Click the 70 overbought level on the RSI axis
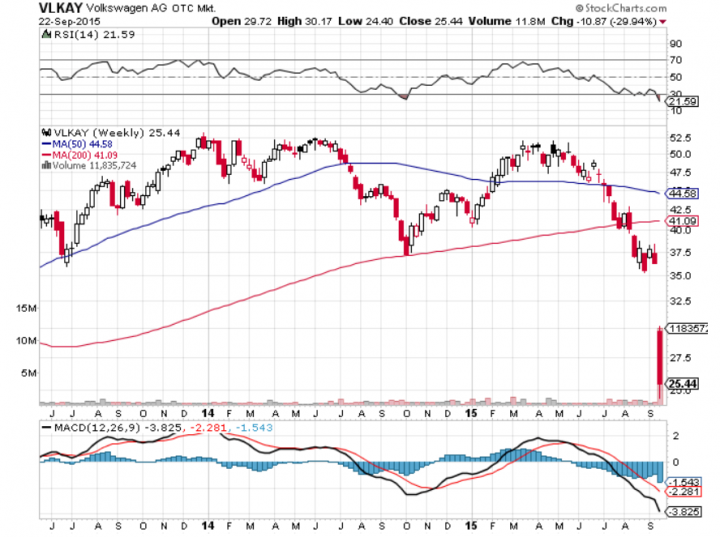Screen dimensions: 720x537 click(x=675, y=60)
